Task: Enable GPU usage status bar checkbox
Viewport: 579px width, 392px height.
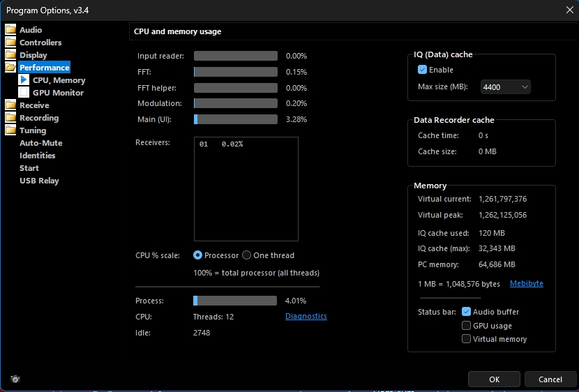Action: (467, 326)
